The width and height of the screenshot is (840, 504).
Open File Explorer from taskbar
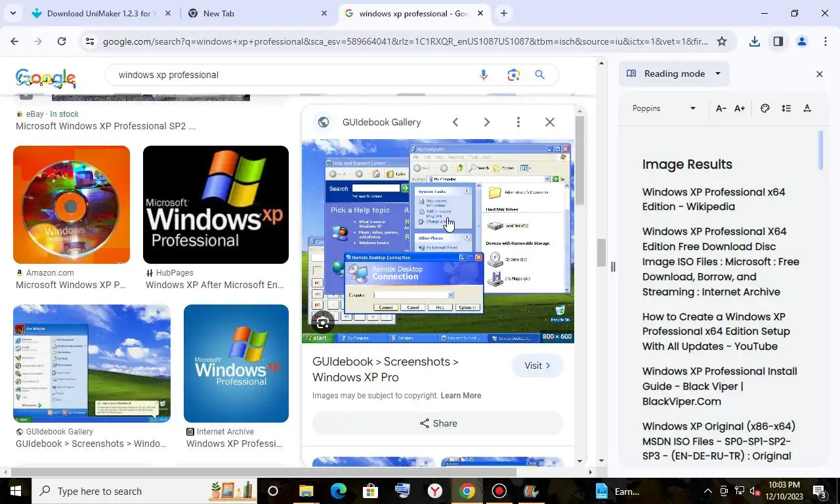(x=306, y=491)
